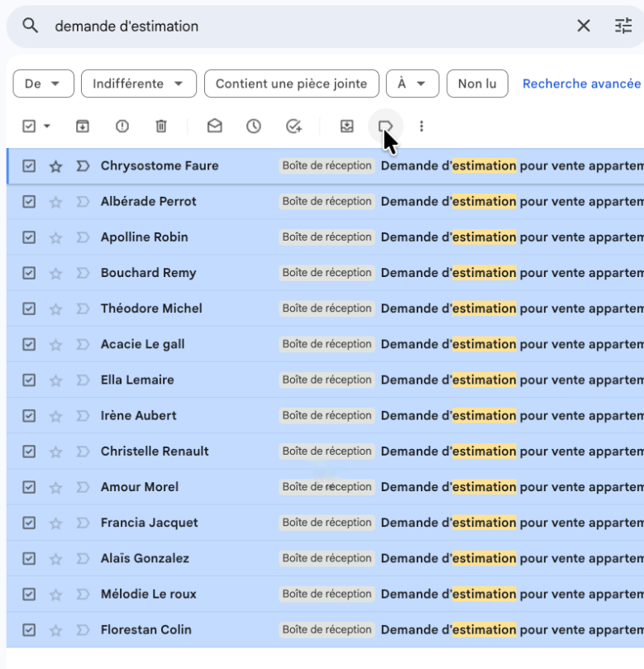Click the archive icon in toolbar

pos(83,127)
